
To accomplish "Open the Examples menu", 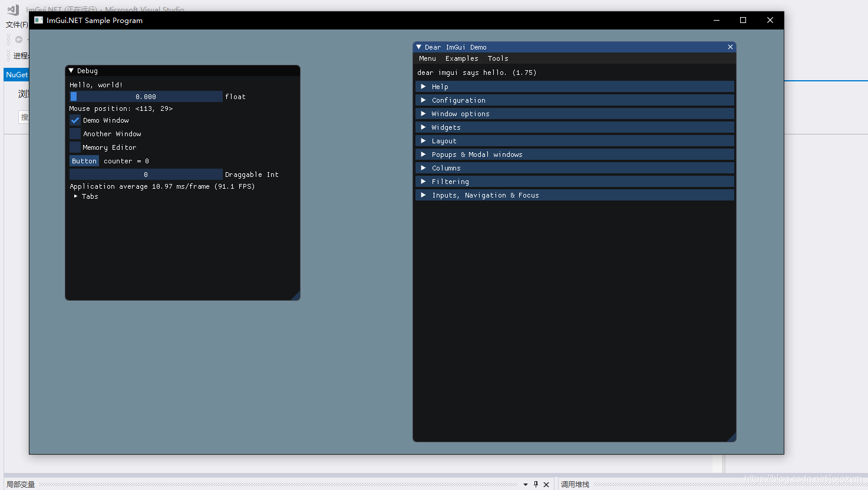I will 462,58.
